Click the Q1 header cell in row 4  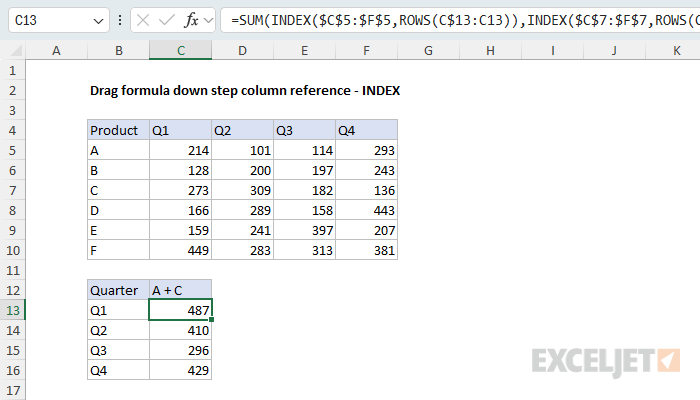[180, 130]
